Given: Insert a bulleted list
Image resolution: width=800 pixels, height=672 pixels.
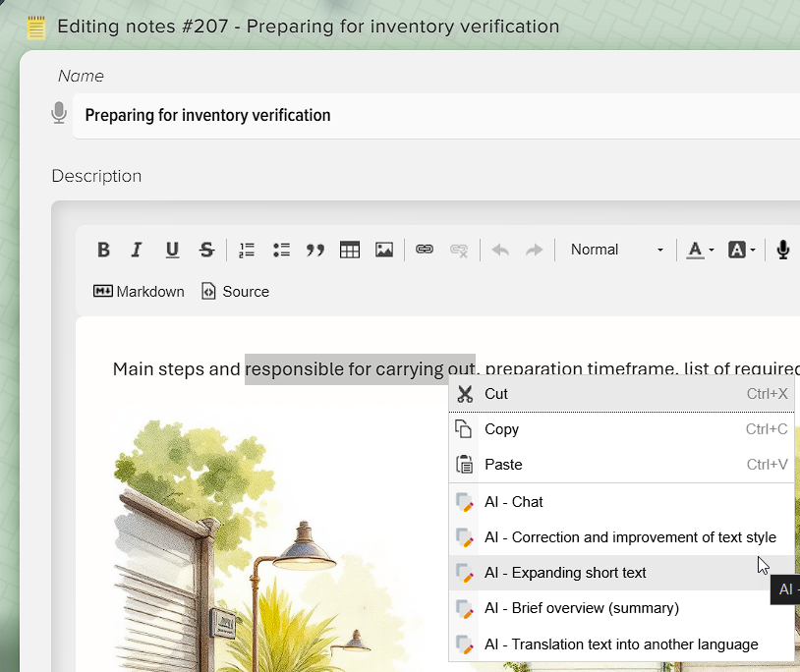Looking at the screenshot, I should click(281, 250).
